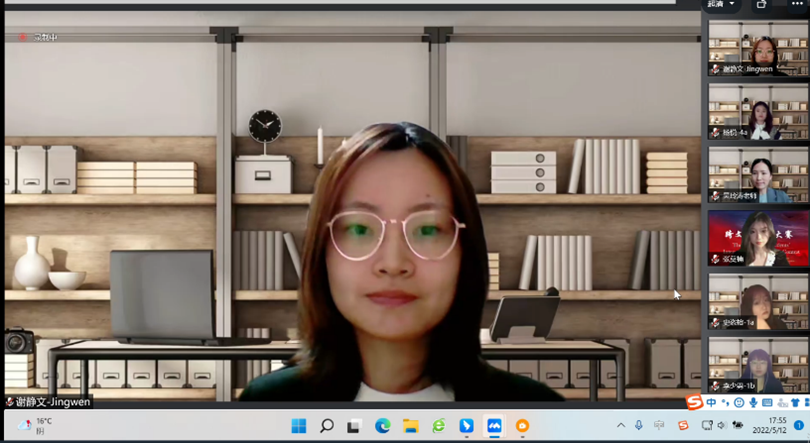Click the tray input method indicator next to microphone
Image resolution: width=810 pixels, height=443 pixels.
(659, 425)
